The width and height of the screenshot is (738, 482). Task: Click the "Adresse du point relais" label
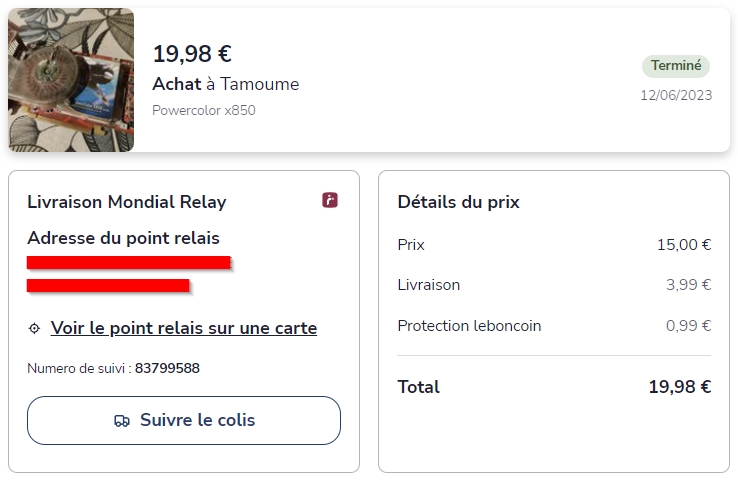pos(123,238)
